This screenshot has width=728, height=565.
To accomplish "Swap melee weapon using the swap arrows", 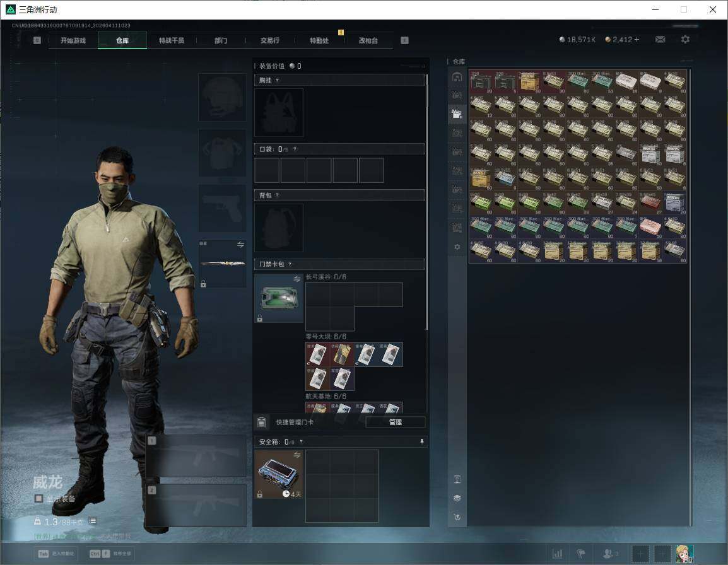I will pyautogui.click(x=240, y=245).
